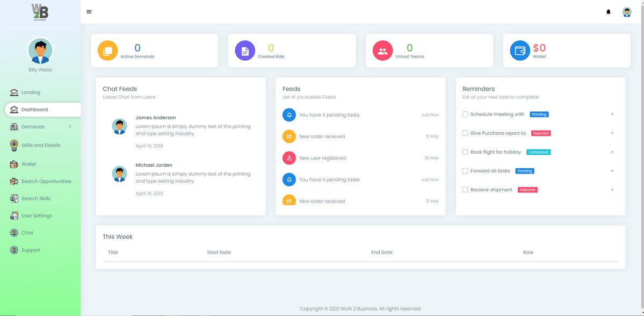Select Dashboard in the sidebar

pyautogui.click(x=34, y=110)
